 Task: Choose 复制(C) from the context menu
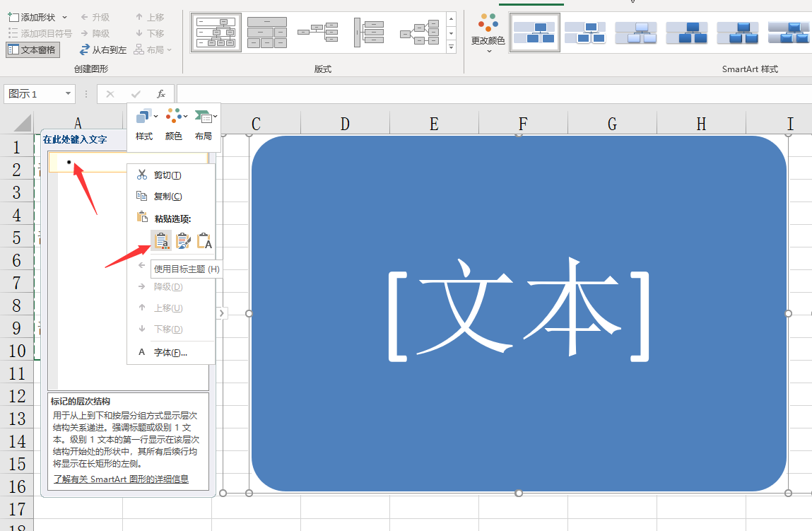pos(171,197)
